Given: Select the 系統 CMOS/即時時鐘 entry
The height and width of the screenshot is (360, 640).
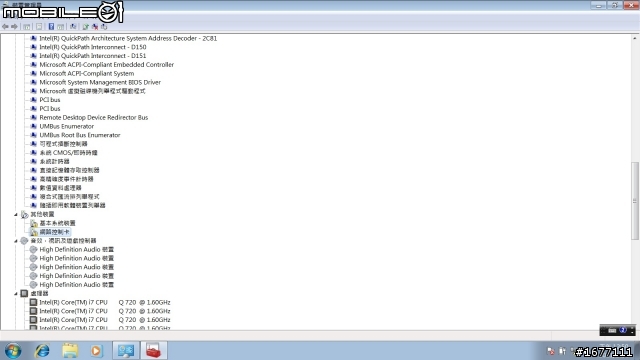Looking at the screenshot, I should [x=69, y=153].
